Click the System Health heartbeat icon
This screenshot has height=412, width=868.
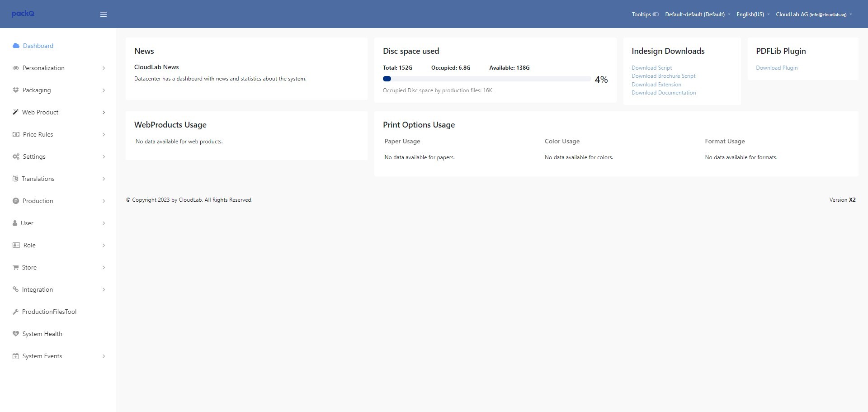click(x=16, y=334)
